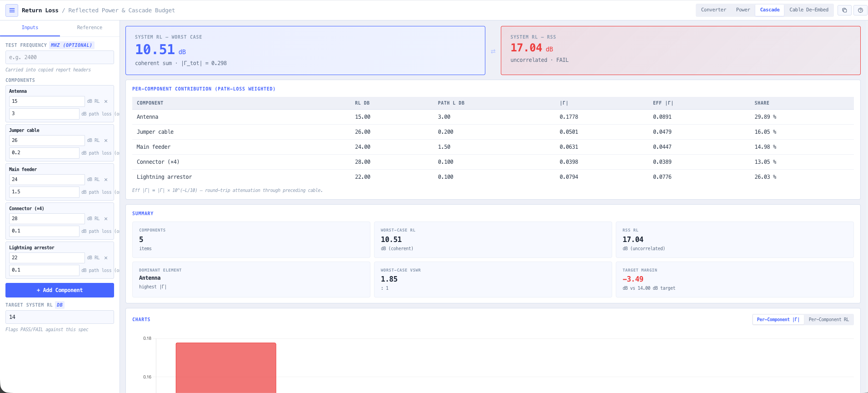This screenshot has height=393, width=868.
Task: Edit Jumper cable path loss field
Action: coord(44,153)
